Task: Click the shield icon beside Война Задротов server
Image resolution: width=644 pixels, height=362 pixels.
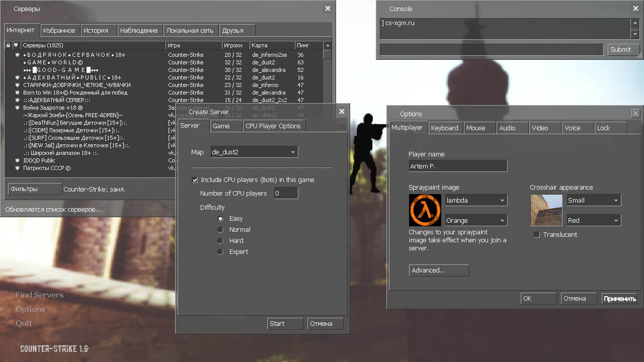Action: [x=17, y=108]
